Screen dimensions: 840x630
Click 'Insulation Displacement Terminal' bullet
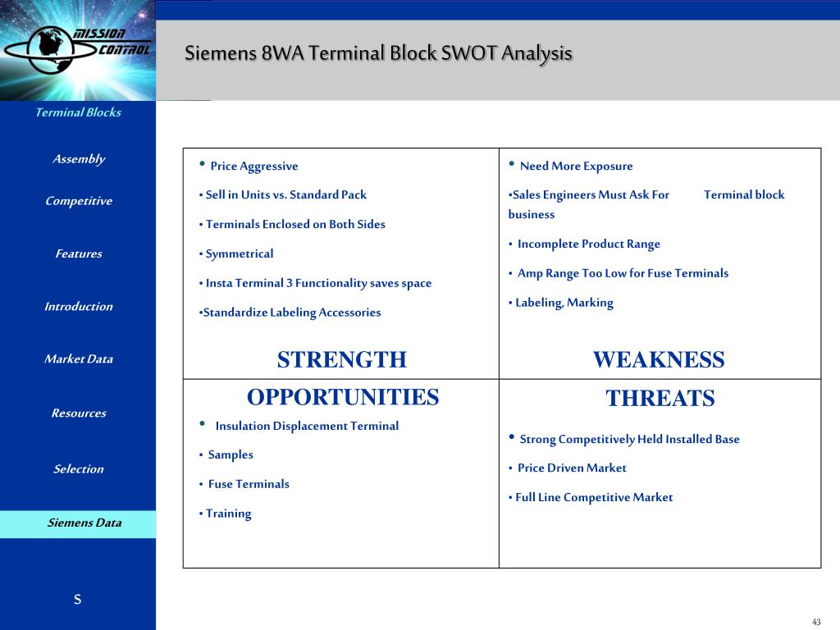click(307, 426)
